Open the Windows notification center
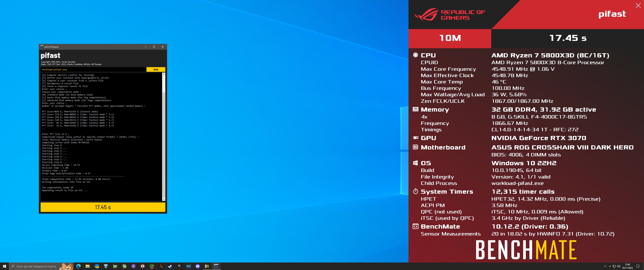The height and width of the screenshot is (270, 644). pyautogui.click(x=638, y=266)
